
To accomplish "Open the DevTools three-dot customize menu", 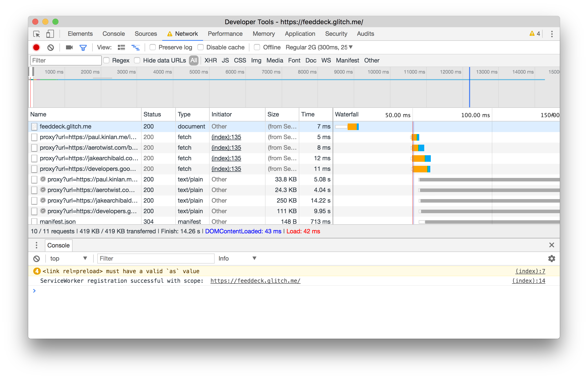I will 552,34.
